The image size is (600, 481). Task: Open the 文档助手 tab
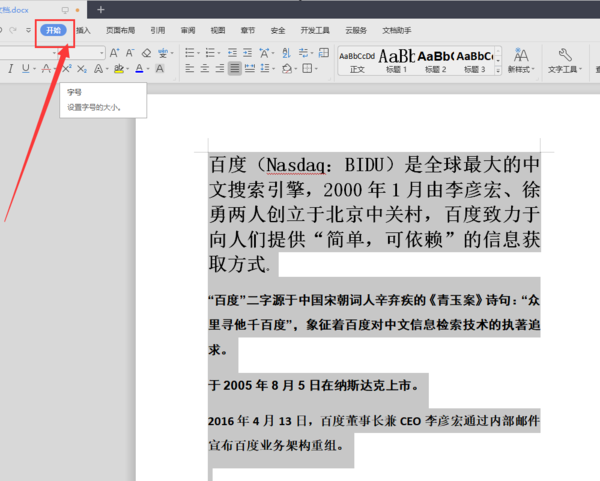point(397,30)
